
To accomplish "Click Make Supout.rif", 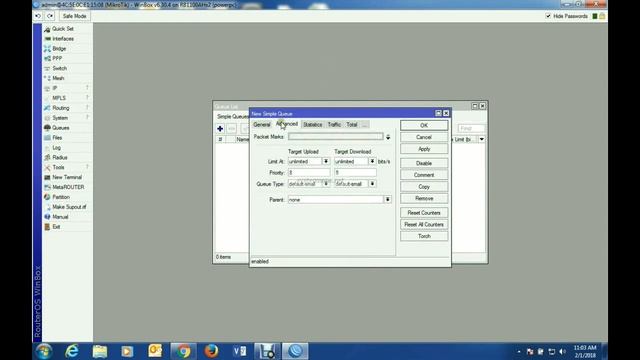I will (69, 207).
